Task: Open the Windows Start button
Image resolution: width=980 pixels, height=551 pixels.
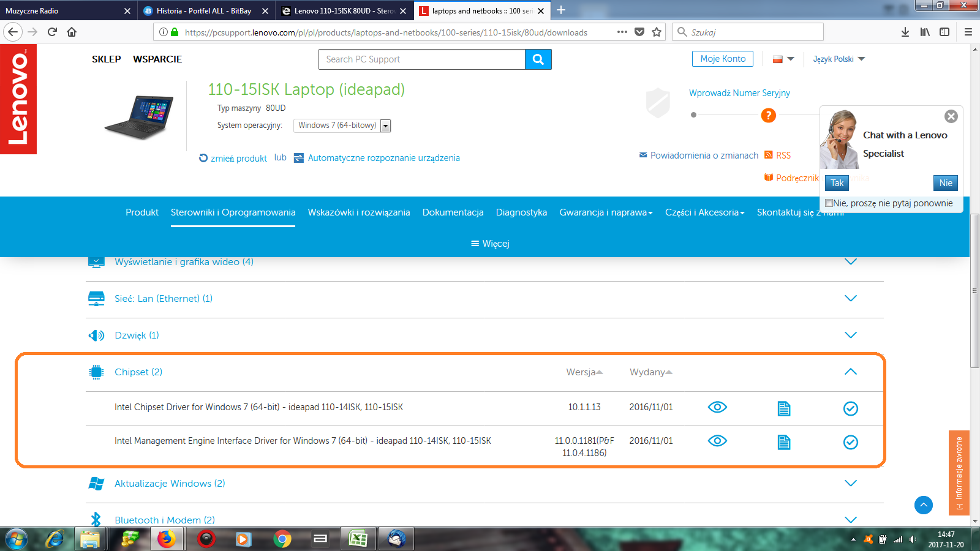Action: coord(17,539)
